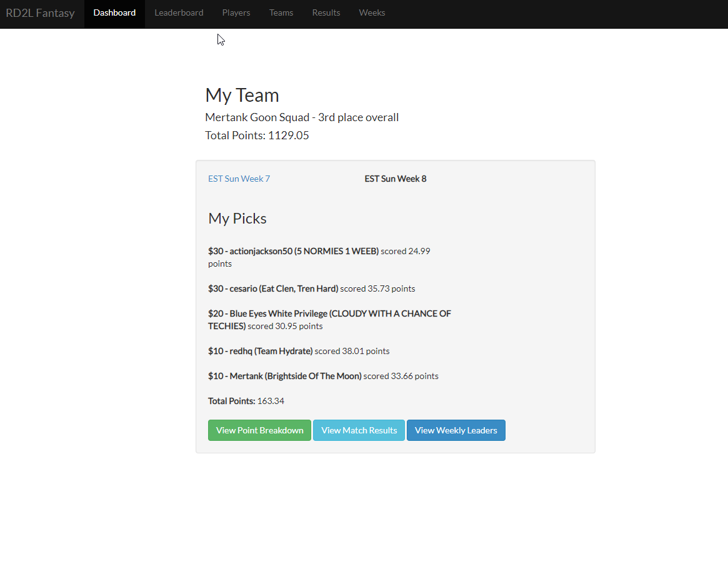This screenshot has height=577, width=728.
Task: Navigate to the Teams section
Action: coord(281,13)
